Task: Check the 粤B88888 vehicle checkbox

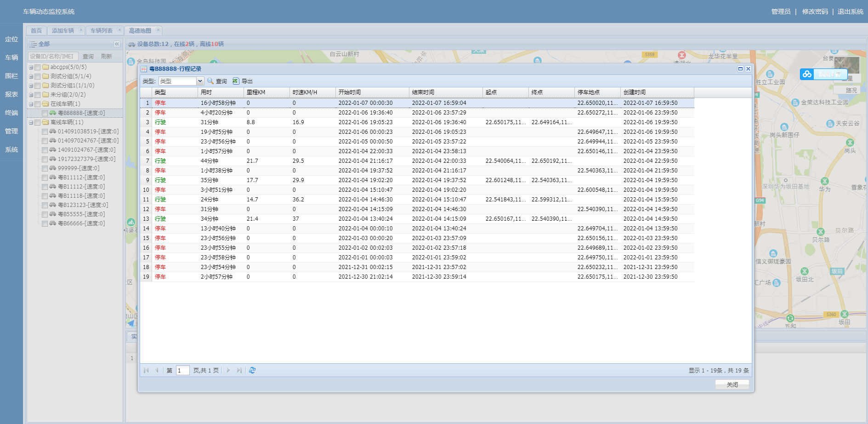Action: click(45, 113)
